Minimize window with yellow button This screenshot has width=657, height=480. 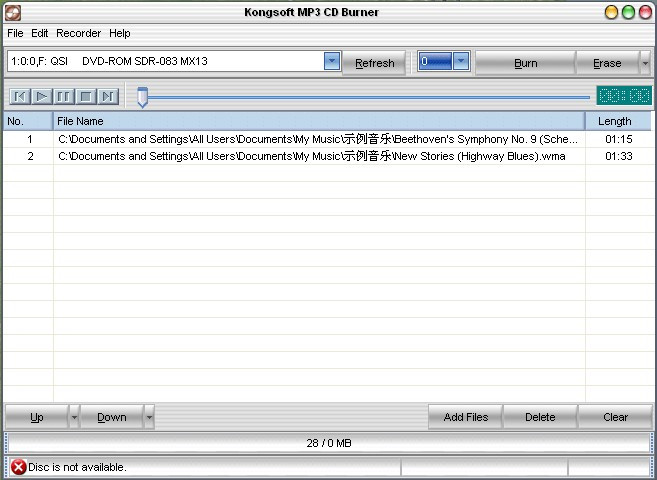(x=611, y=13)
